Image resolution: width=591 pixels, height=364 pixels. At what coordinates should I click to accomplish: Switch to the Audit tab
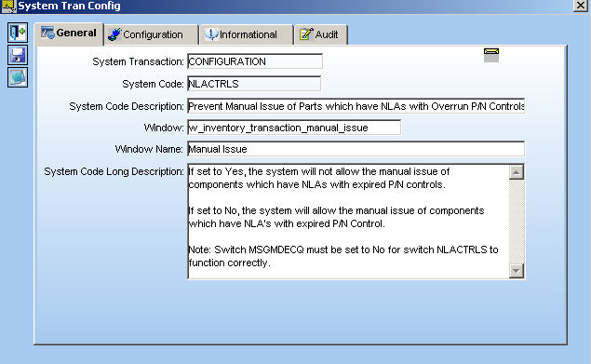[x=321, y=34]
